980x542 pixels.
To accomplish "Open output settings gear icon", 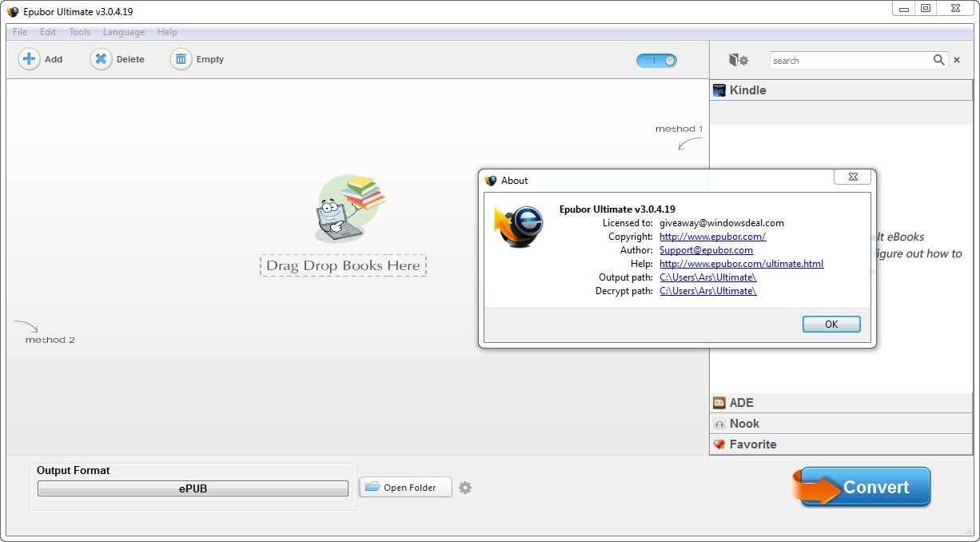I will click(x=465, y=487).
